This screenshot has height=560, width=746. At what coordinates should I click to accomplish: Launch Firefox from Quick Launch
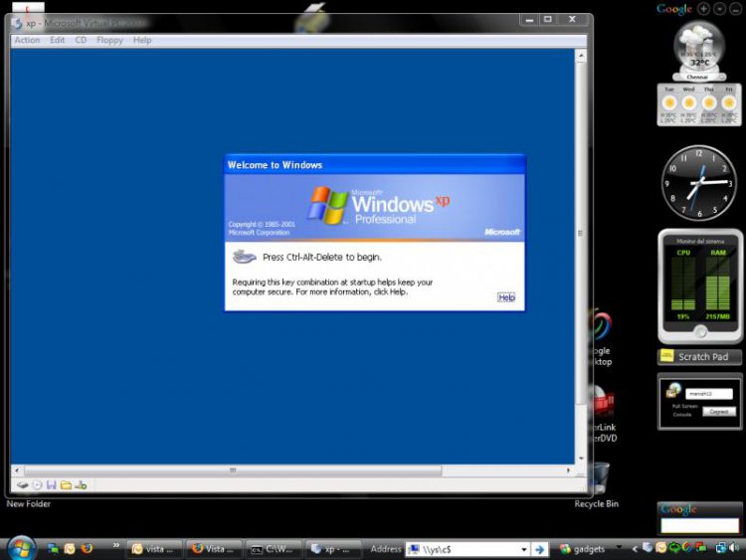click(x=87, y=549)
